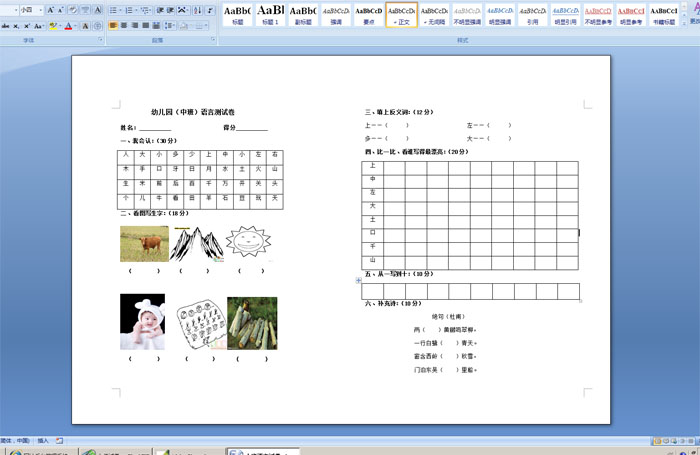Apply the 强调 style
The width and height of the screenshot is (700, 455).
pyautogui.click(x=336, y=15)
